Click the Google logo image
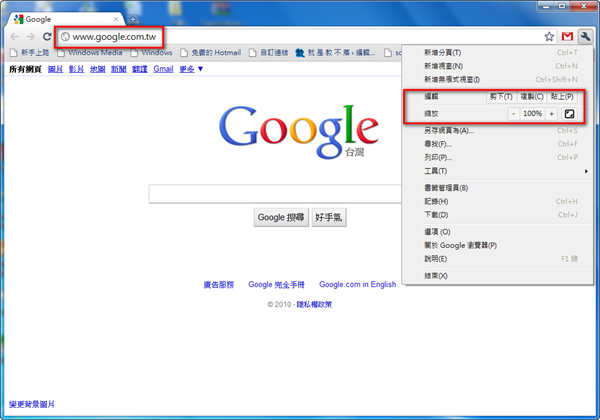 [x=299, y=132]
